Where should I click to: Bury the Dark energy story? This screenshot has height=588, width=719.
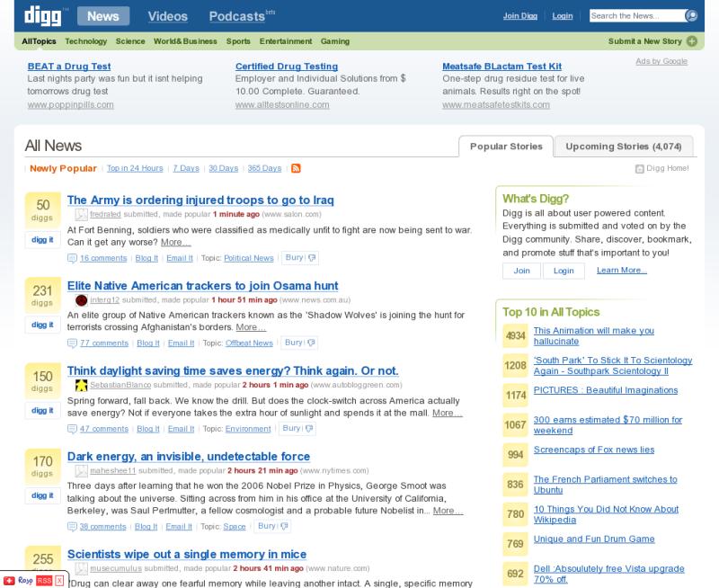(x=272, y=526)
